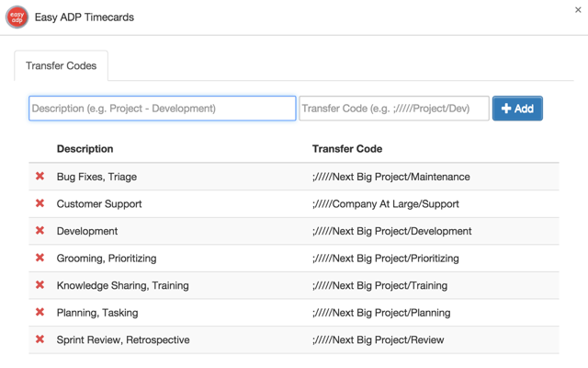Delete the Development row
Image resolution: width=588 pixels, height=368 pixels.
[40, 231]
